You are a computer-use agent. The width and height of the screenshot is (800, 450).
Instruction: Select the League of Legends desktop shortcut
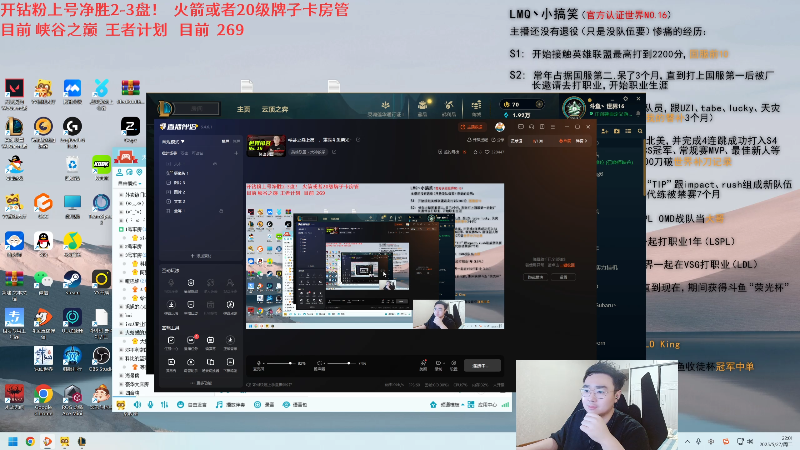pyautogui.click(x=14, y=127)
